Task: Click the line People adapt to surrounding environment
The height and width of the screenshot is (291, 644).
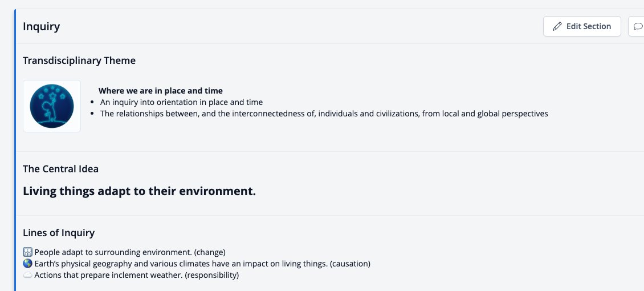Action: [130, 252]
